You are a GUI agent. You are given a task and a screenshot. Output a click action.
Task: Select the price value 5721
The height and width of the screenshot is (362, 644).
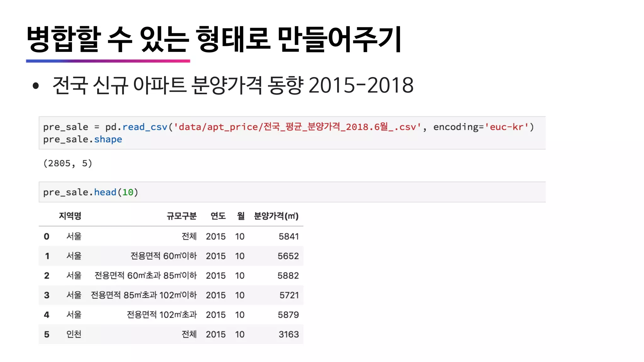289,295
